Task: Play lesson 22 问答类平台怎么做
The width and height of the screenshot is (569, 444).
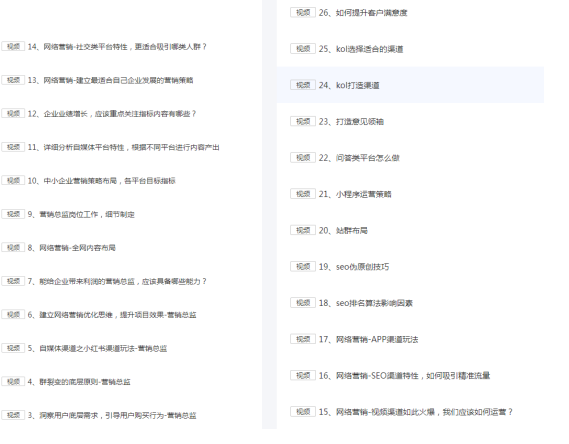Action: pos(359,158)
